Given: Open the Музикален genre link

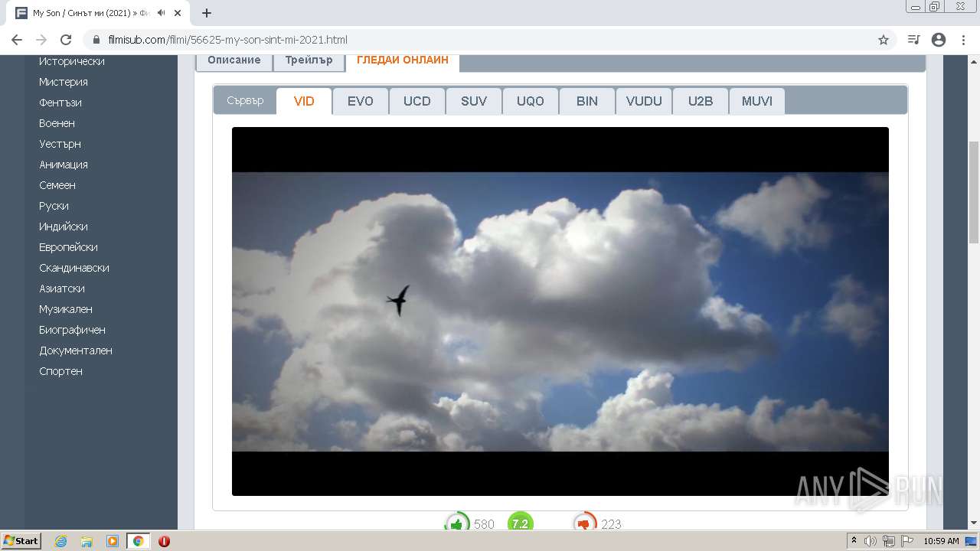Looking at the screenshot, I should click(x=66, y=309).
